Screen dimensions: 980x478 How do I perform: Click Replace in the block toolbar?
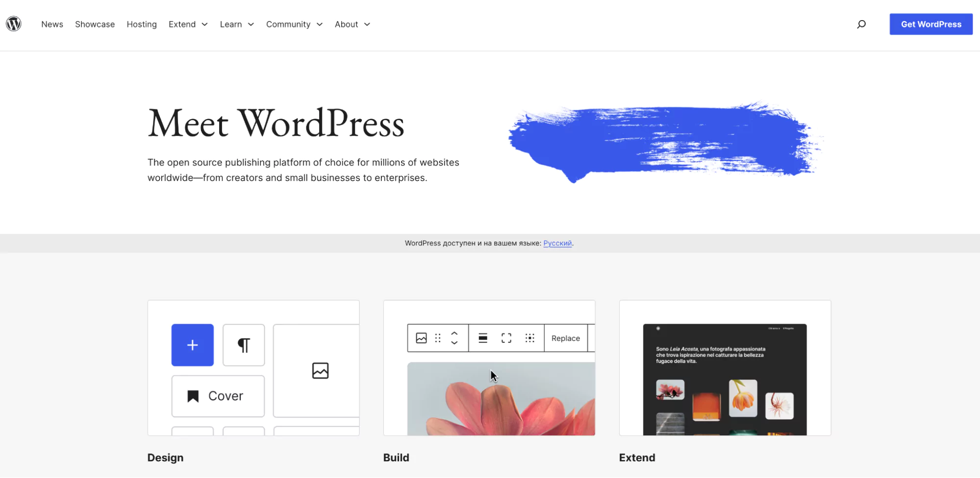point(566,338)
